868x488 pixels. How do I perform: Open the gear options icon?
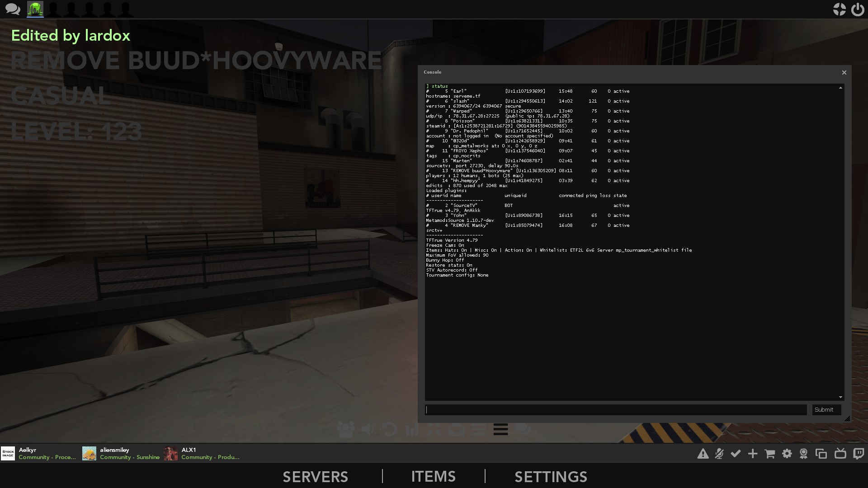click(787, 454)
